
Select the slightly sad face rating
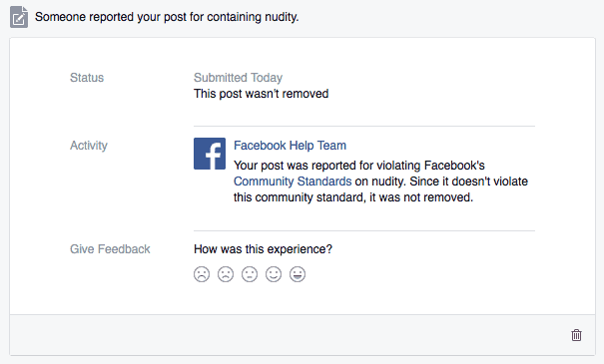[x=226, y=274]
